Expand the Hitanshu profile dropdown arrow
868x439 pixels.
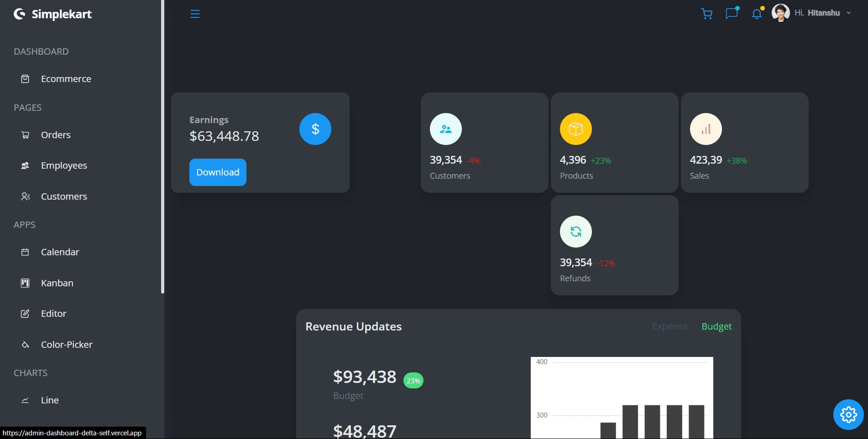(x=849, y=13)
